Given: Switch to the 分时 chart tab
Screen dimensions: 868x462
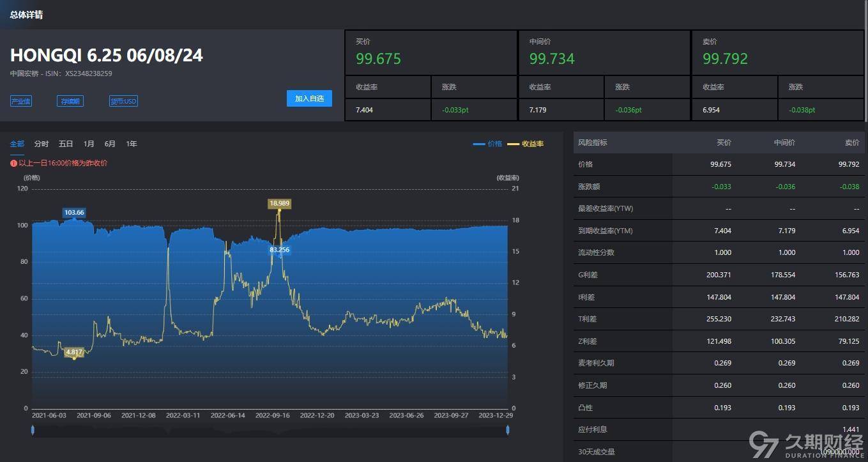Looking at the screenshot, I should pos(42,144).
